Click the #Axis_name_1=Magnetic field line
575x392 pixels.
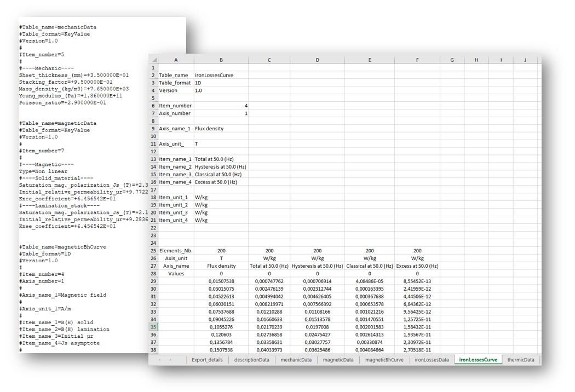click(63, 295)
